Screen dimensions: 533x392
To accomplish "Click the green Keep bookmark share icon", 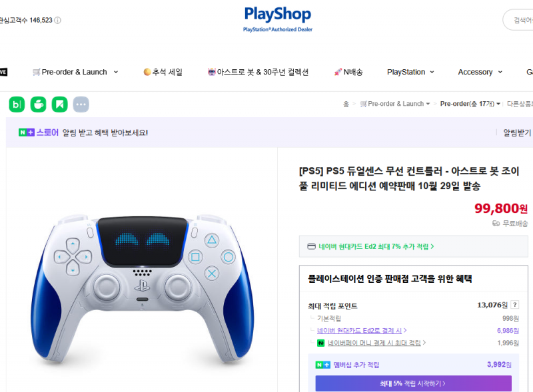I will click(59, 104).
